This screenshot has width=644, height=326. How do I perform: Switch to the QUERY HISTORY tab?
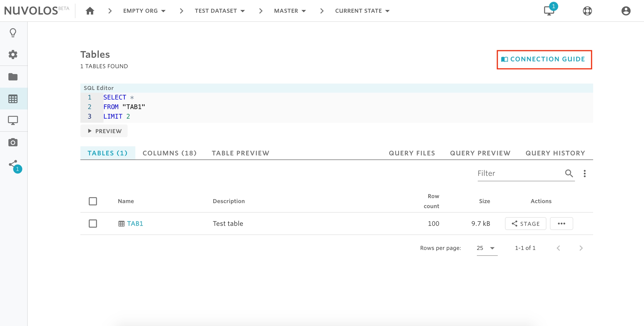[555, 153]
